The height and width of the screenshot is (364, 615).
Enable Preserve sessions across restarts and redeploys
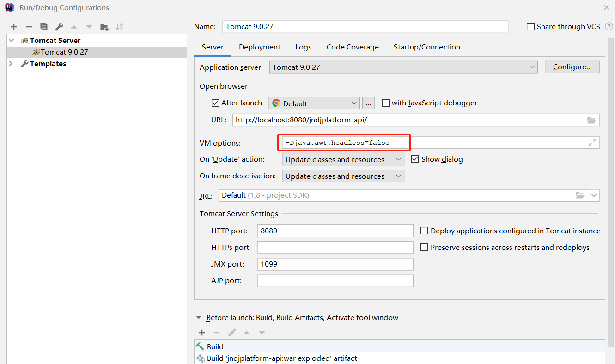[424, 247]
